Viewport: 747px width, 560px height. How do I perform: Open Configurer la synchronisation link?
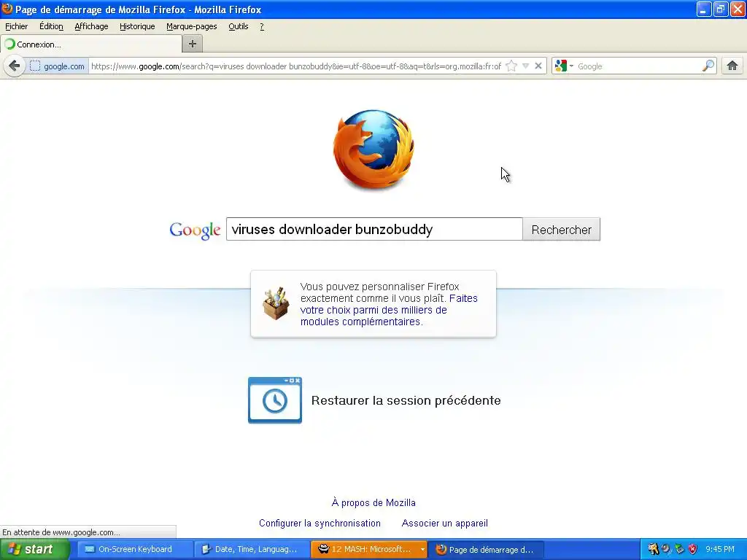click(x=320, y=523)
